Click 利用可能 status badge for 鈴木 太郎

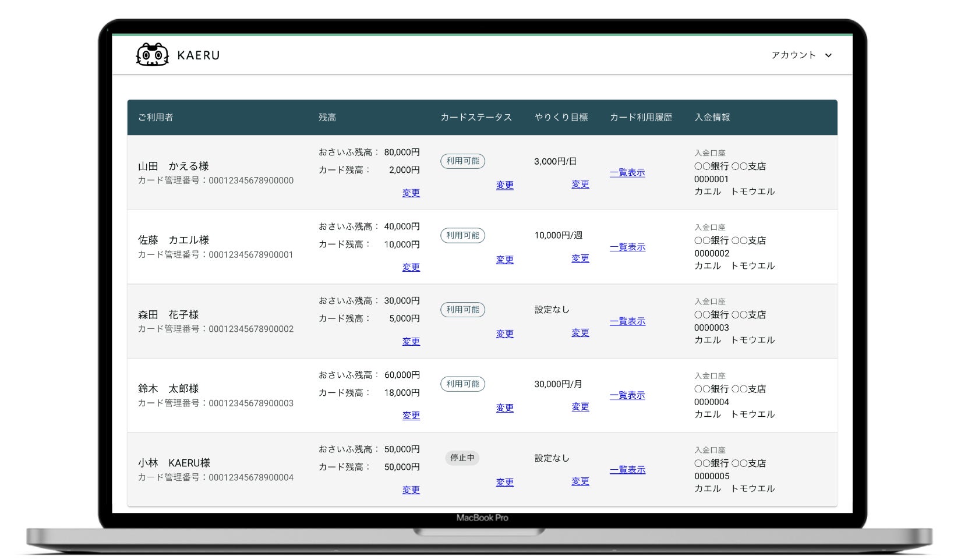462,384
